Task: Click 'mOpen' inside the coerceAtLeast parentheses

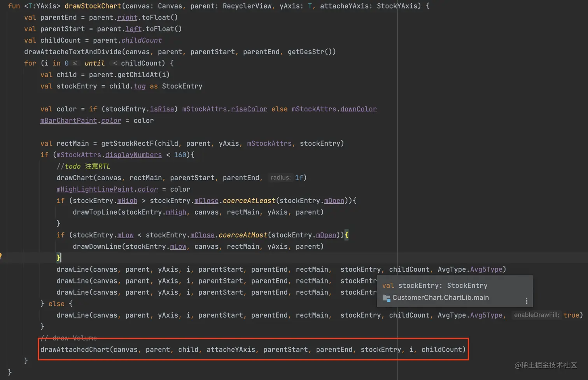Action: pyautogui.click(x=334, y=201)
